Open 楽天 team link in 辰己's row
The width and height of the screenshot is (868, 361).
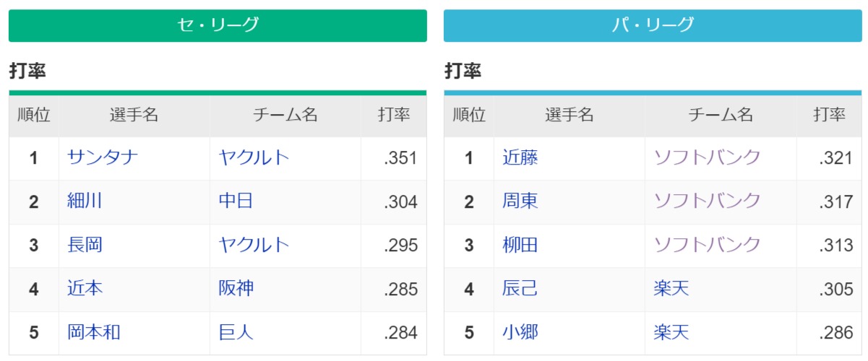(671, 289)
